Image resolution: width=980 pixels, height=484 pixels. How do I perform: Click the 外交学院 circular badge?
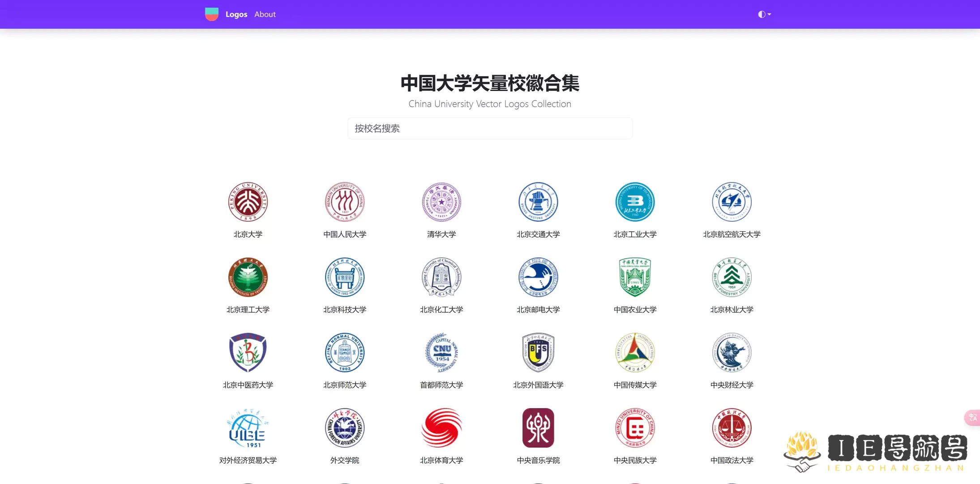coord(345,428)
